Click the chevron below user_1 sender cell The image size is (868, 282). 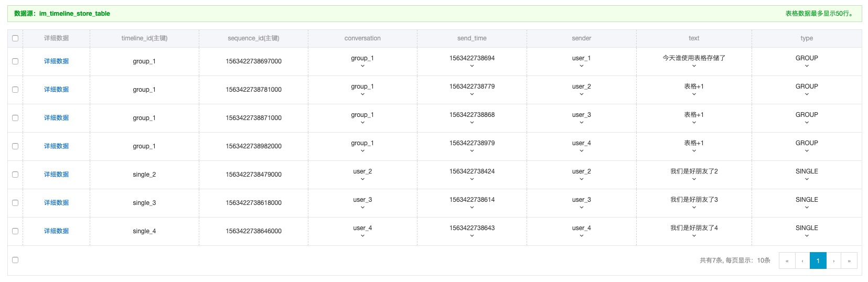point(581,66)
